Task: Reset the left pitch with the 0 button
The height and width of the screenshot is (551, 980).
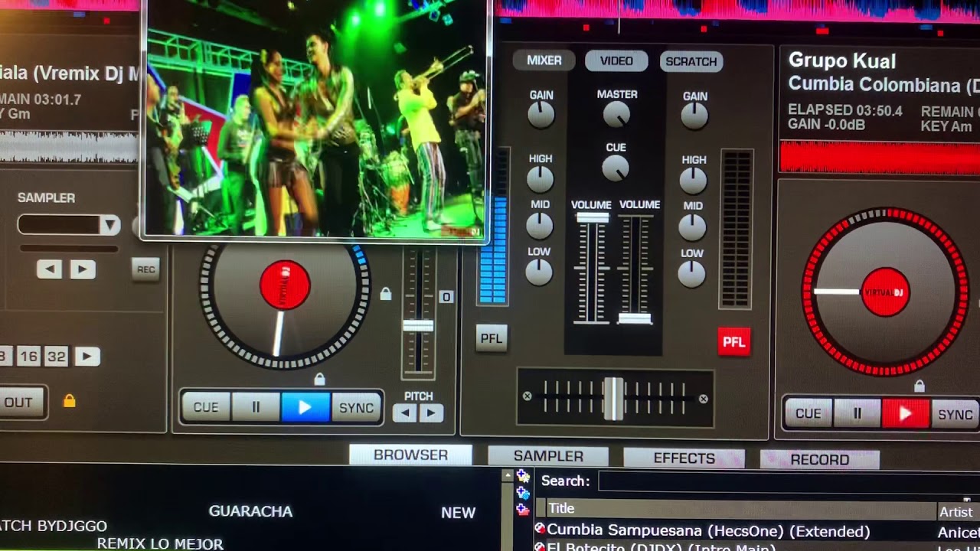Action: [446, 297]
